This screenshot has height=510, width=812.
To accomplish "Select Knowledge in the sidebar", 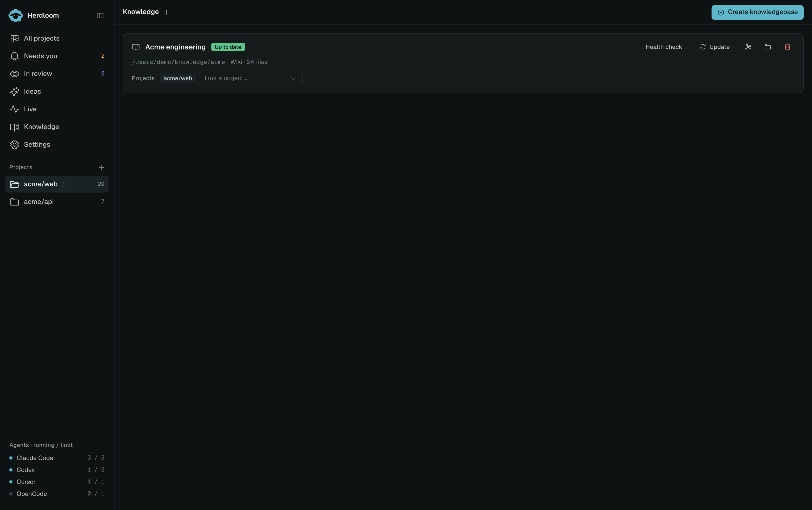I will (57, 127).
